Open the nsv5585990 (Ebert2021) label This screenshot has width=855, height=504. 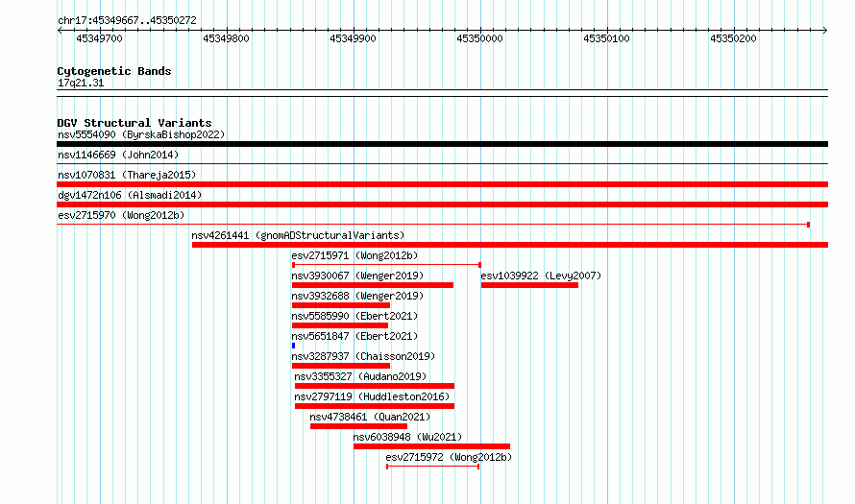[x=355, y=316]
